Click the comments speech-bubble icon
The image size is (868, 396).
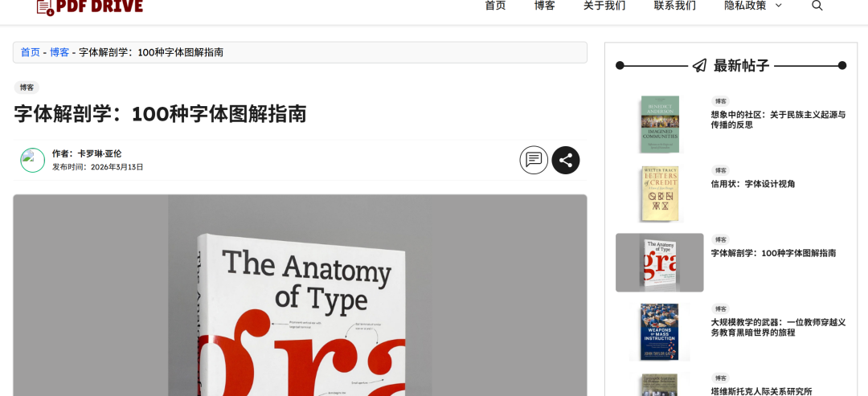pyautogui.click(x=534, y=161)
